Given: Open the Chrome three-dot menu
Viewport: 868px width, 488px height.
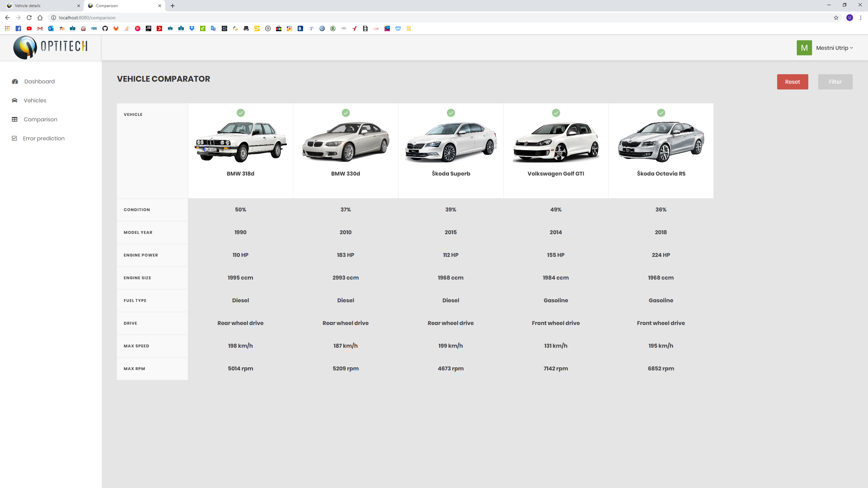Looking at the screenshot, I should coord(861,18).
